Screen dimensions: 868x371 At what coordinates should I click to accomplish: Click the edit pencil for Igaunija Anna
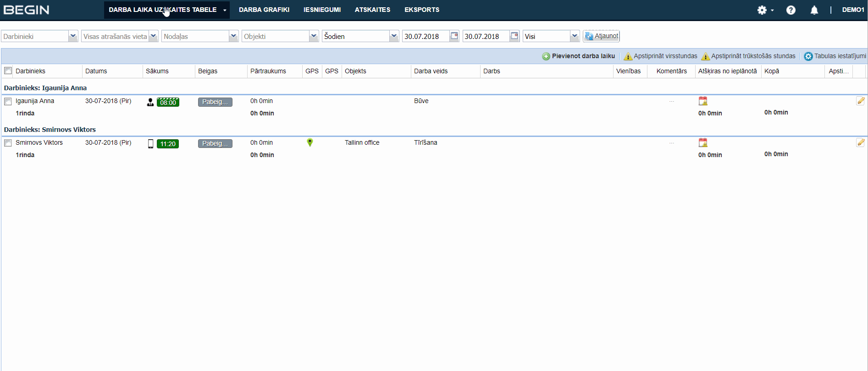[860, 101]
